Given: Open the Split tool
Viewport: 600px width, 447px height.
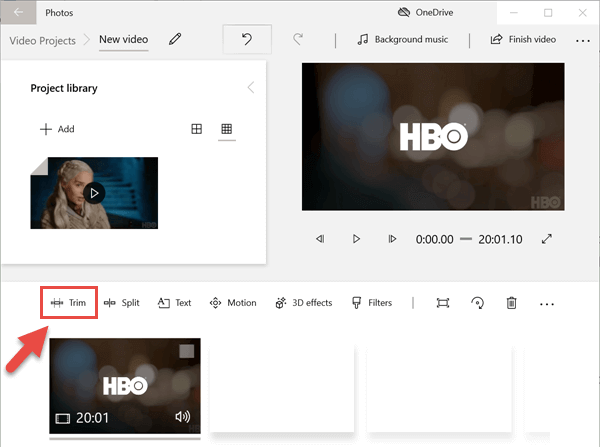Looking at the screenshot, I should coord(122,303).
